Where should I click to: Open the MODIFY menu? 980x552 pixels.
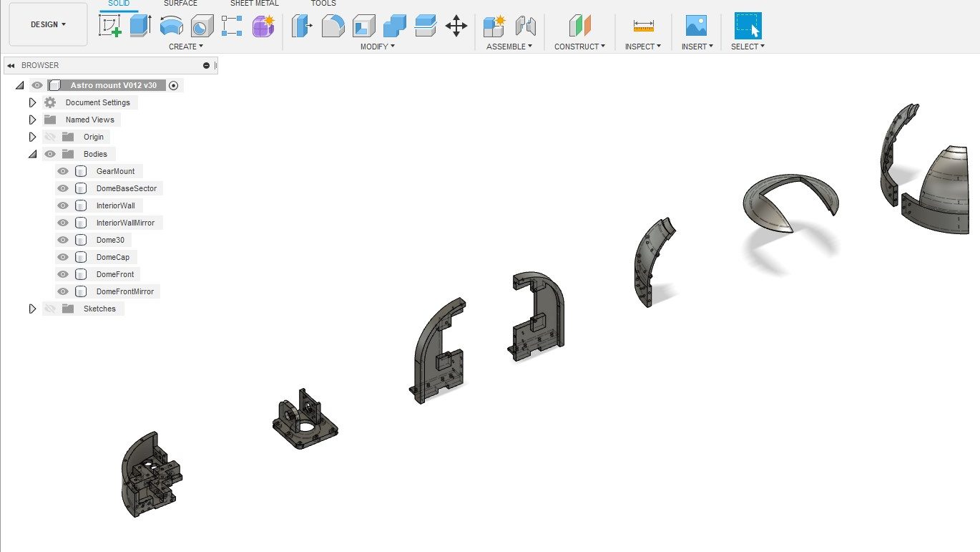coord(378,47)
